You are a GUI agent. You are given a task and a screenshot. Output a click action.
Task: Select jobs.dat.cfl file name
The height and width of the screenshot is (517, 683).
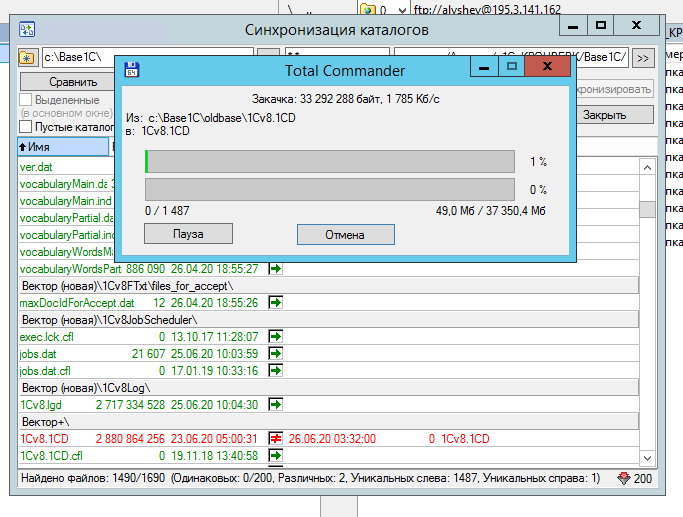pos(45,371)
